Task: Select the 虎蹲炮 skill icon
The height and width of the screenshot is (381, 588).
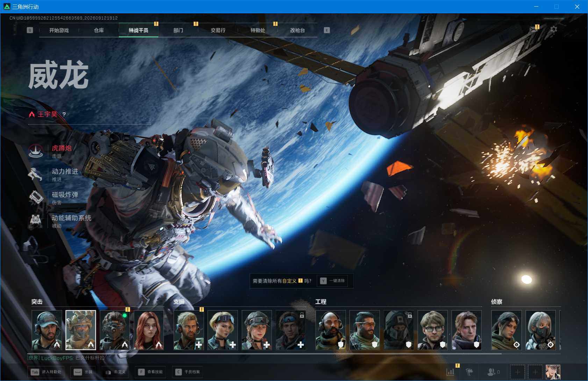Action: point(36,151)
